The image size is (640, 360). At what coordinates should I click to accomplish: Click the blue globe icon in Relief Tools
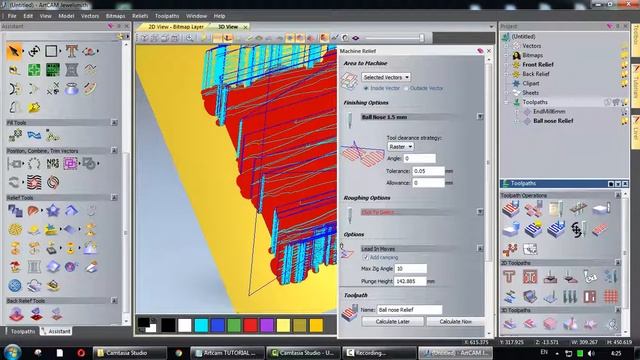pos(15,285)
